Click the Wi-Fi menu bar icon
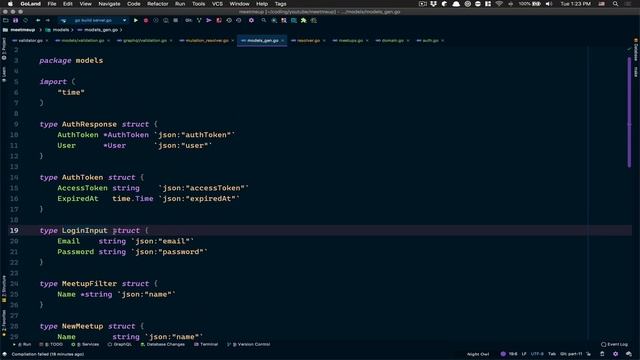This screenshot has height=360, width=640. [x=499, y=4]
